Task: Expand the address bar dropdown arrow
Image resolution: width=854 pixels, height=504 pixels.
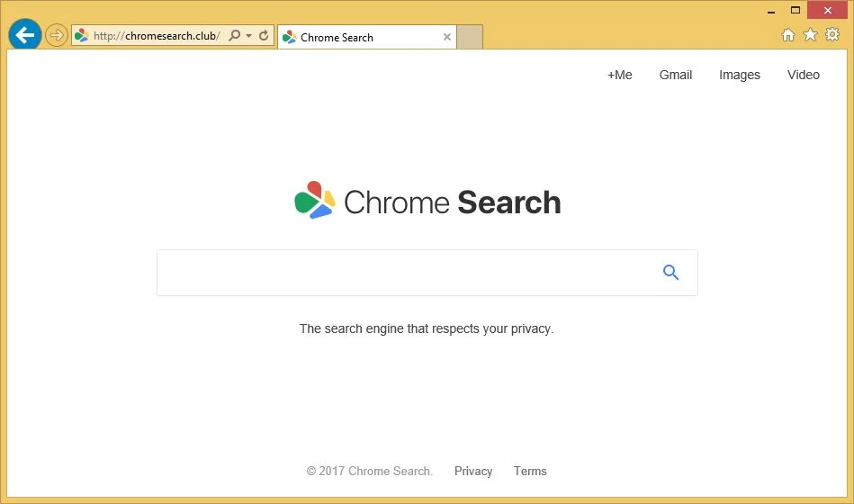Action: tap(249, 36)
